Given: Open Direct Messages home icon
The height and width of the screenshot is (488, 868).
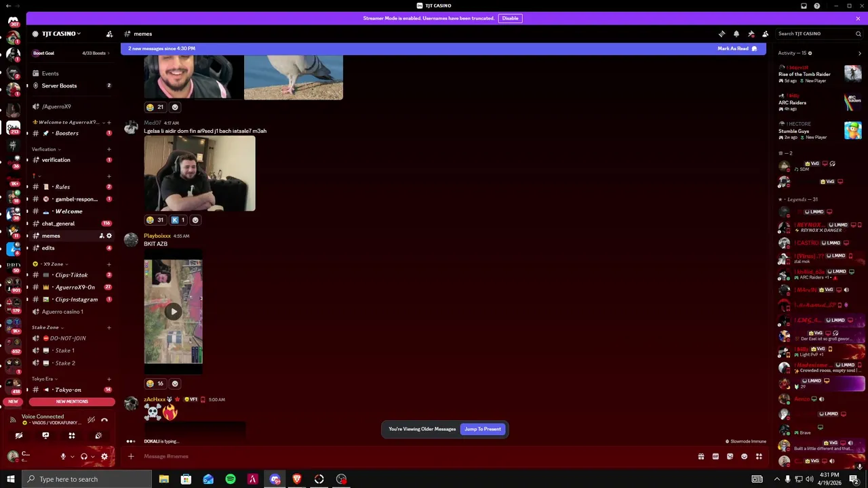Looking at the screenshot, I should 13,21.
